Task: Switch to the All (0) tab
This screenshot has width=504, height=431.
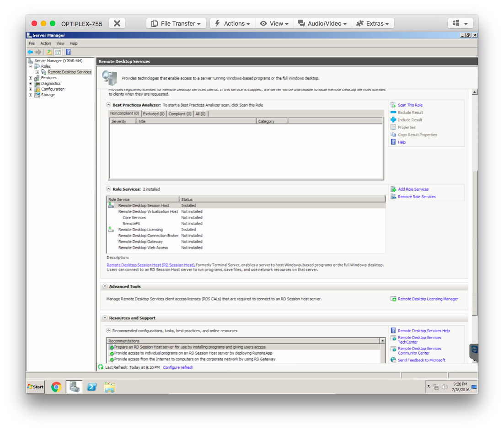Action: click(201, 114)
